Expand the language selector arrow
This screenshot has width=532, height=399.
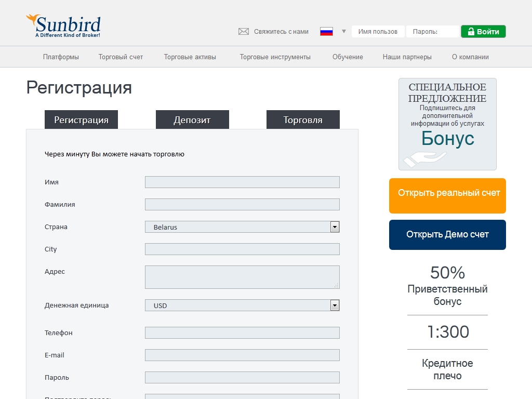pos(343,32)
